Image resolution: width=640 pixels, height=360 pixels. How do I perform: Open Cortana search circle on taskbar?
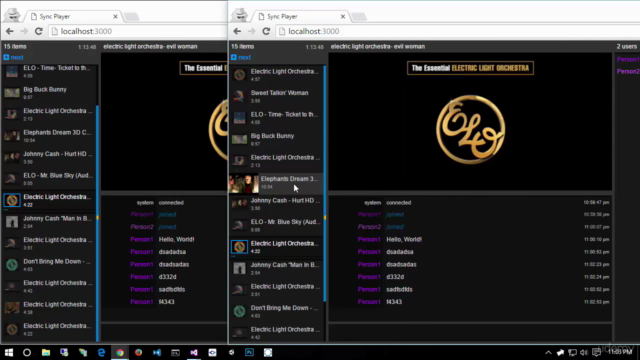(x=27, y=352)
